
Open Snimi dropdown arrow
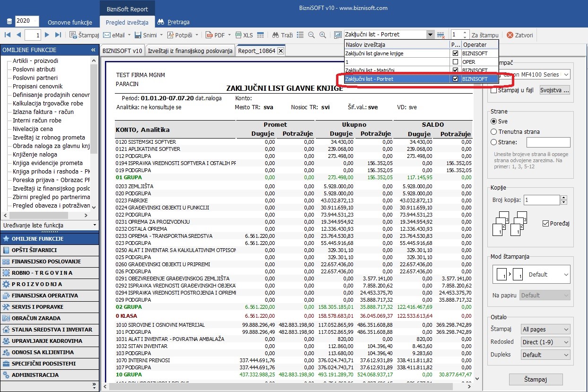[x=161, y=35]
